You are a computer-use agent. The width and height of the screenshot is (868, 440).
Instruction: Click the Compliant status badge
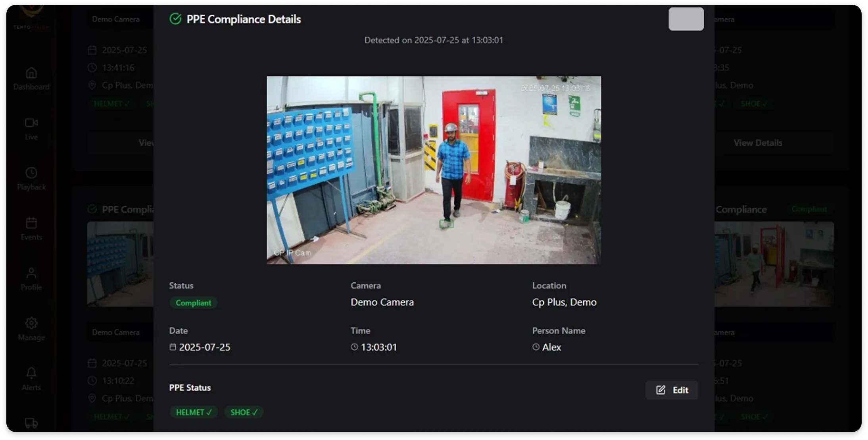click(193, 303)
